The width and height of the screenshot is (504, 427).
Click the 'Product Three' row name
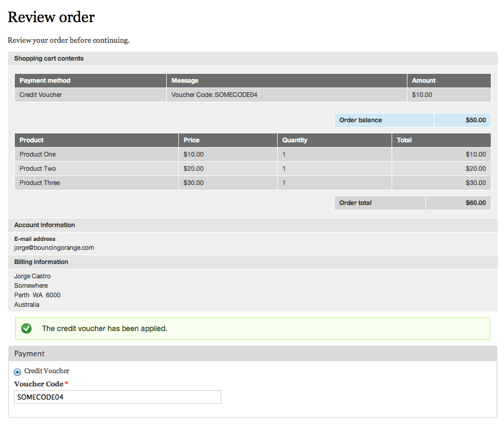click(40, 183)
